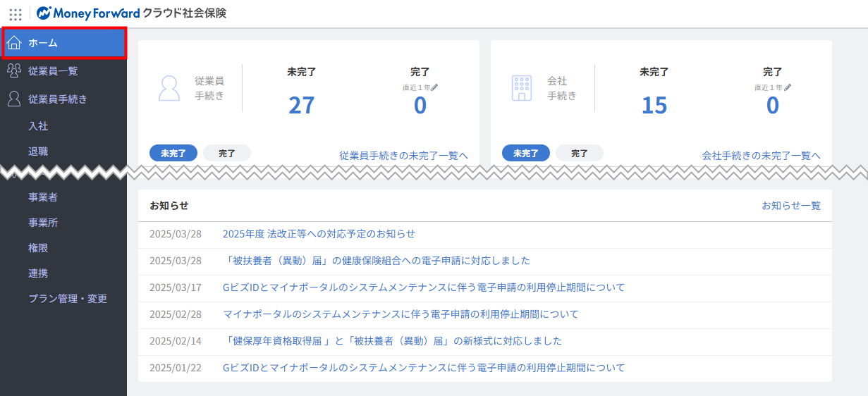Open 2025年度 法改正等への対応予定のお知らせ
The image size is (868, 396).
click(319, 234)
